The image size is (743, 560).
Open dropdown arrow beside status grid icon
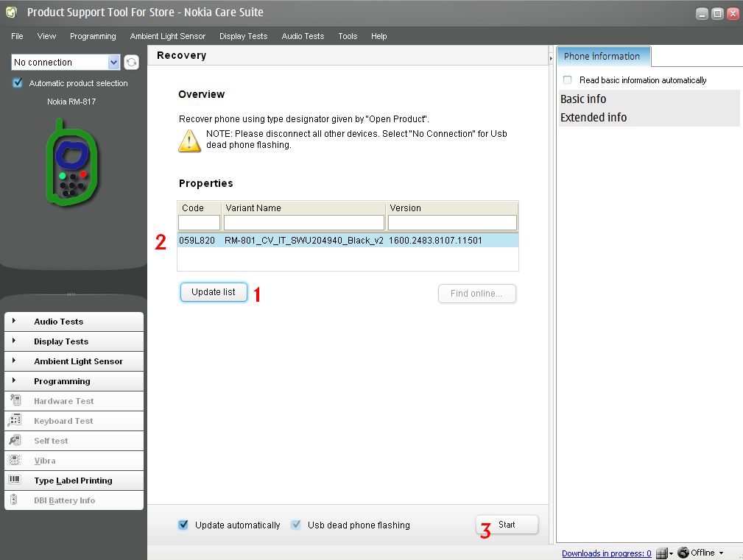tap(671, 553)
